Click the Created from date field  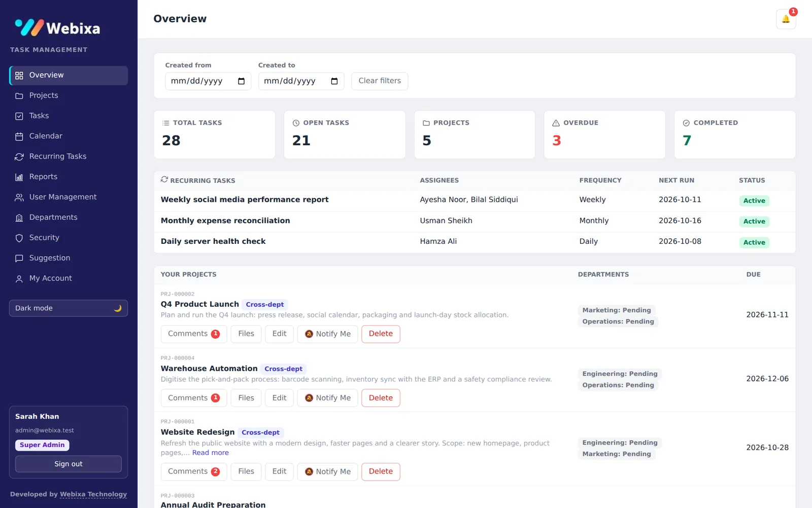[208, 81]
